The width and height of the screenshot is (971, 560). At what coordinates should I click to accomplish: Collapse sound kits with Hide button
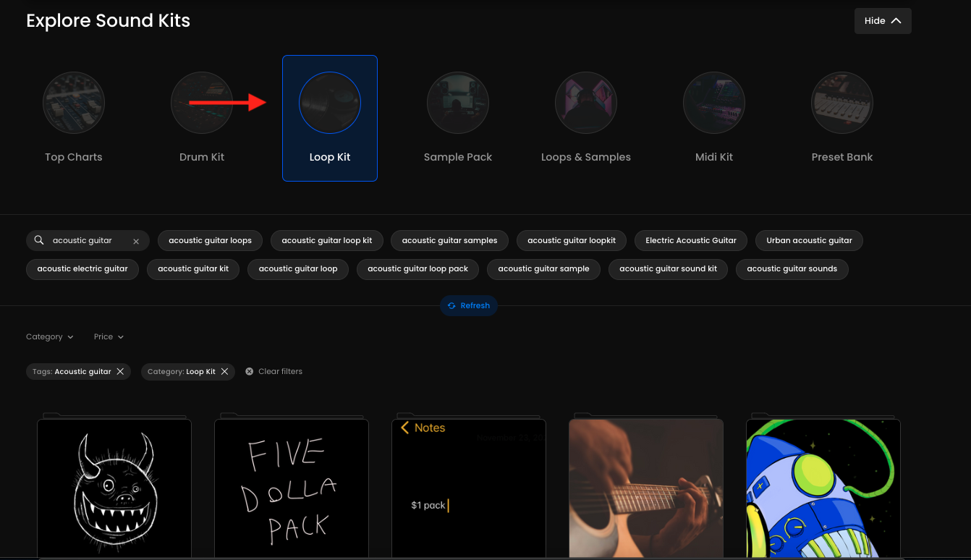(x=882, y=21)
